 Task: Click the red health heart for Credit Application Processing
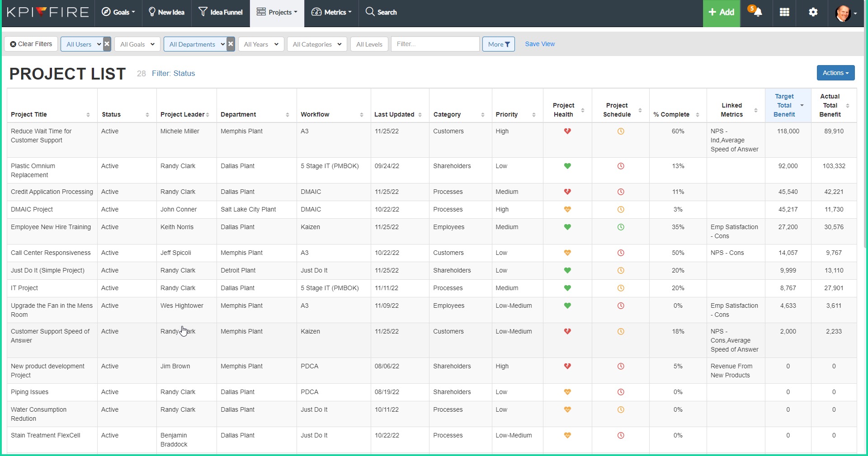pyautogui.click(x=568, y=192)
